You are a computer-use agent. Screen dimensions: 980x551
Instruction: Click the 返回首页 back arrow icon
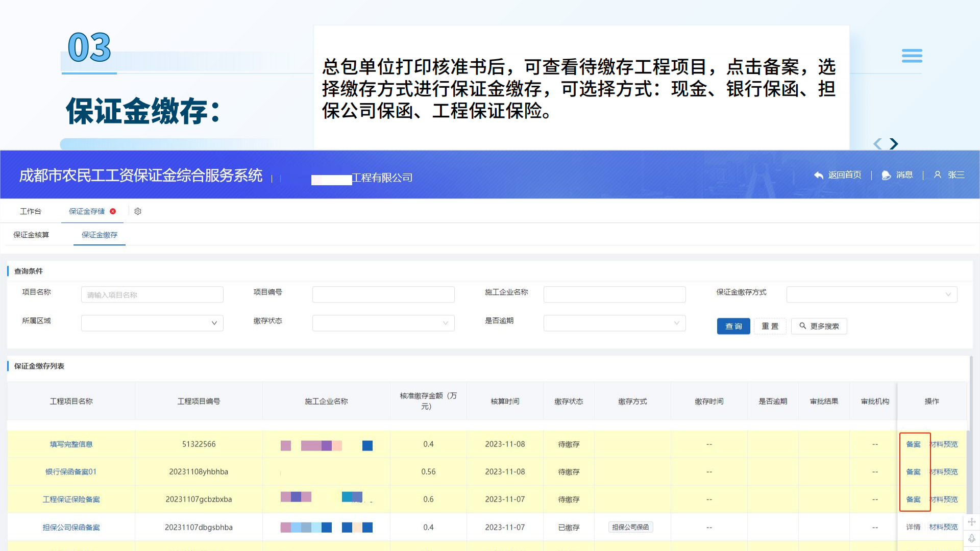[819, 175]
